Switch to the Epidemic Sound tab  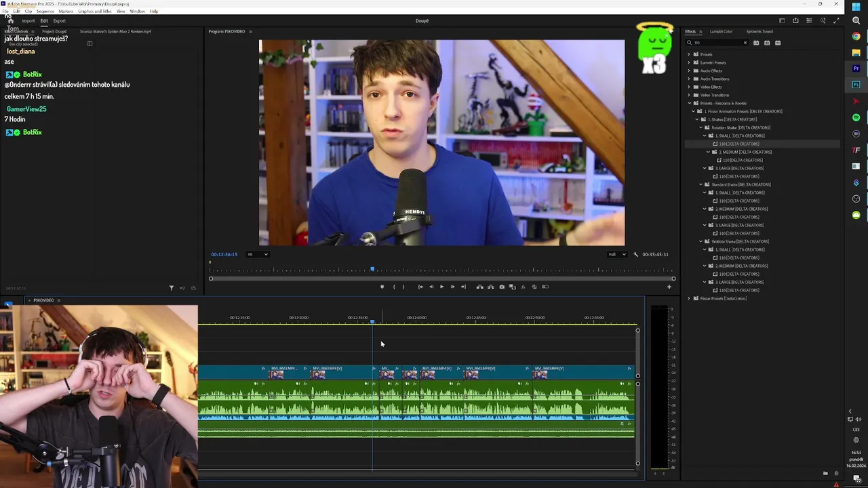coord(759,31)
